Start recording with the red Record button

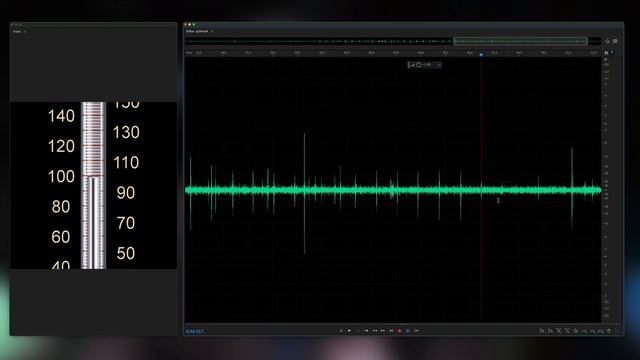tap(400, 331)
